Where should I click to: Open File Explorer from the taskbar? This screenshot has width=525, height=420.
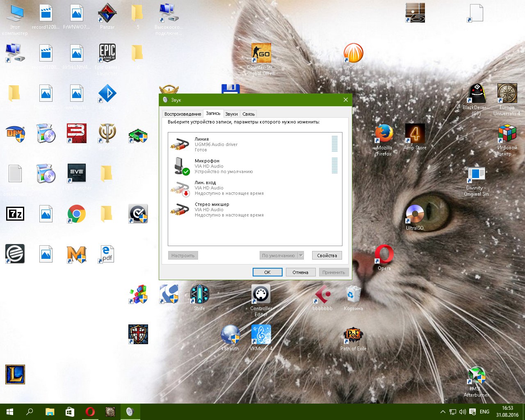[x=50, y=412]
